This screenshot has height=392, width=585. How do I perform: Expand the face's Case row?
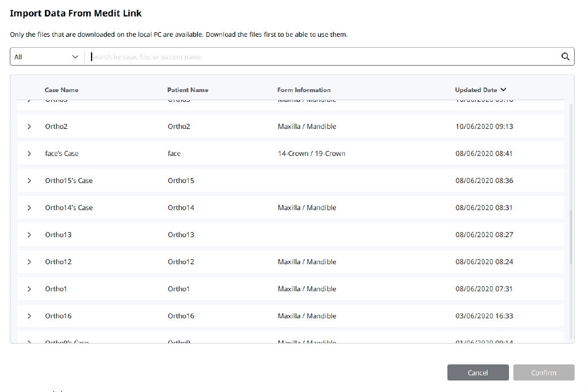point(29,154)
